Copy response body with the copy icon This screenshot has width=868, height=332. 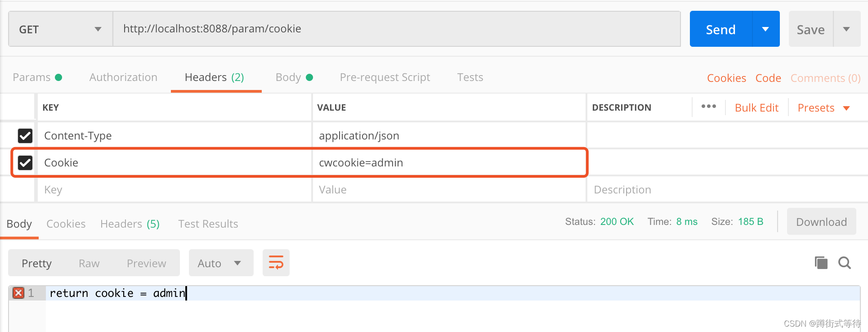click(821, 263)
